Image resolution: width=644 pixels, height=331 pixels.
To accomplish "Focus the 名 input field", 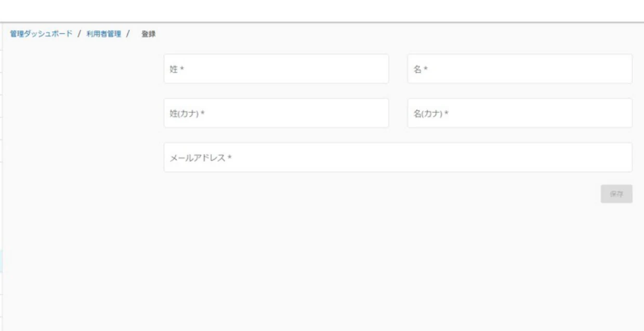I will (520, 69).
